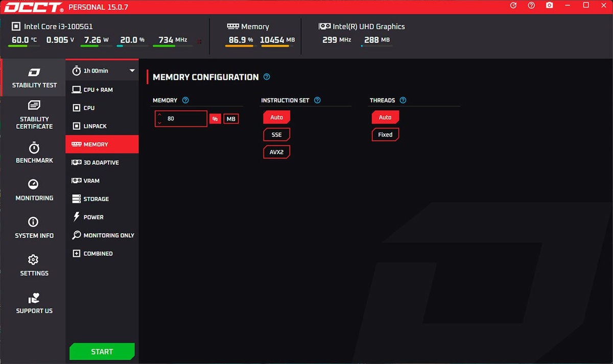Select the Storage test
The height and width of the screenshot is (364, 613).
coord(102,199)
